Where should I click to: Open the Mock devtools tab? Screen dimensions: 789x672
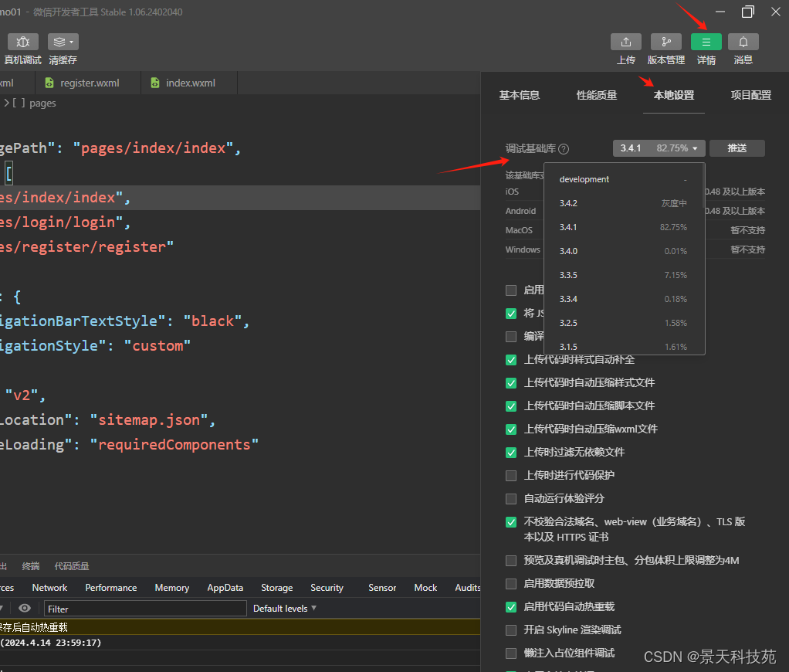425,588
